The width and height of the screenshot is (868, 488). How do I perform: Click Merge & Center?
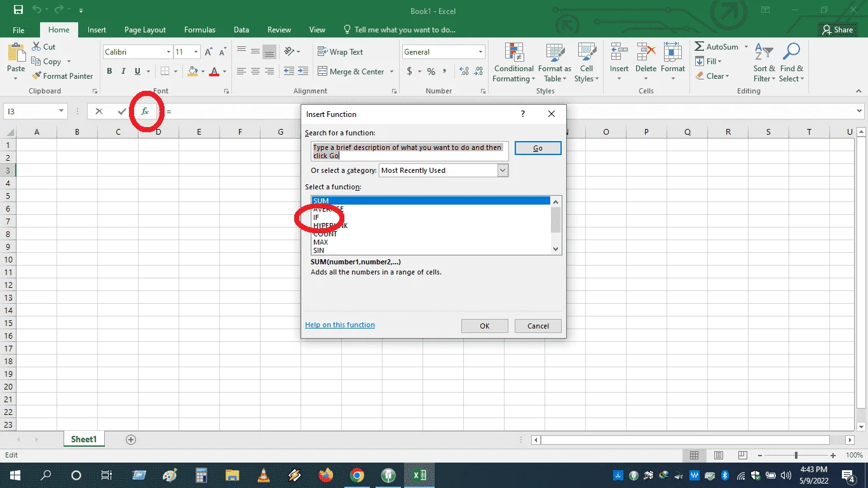point(351,72)
